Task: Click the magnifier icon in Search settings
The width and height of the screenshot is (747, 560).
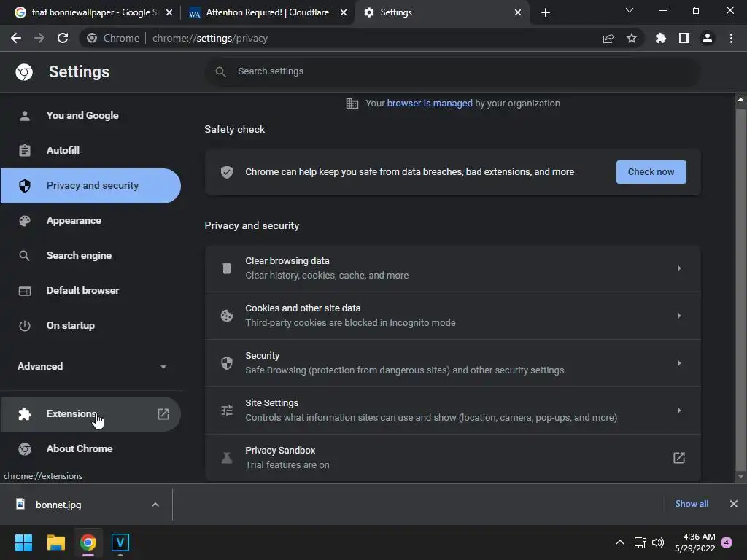Action: (220, 71)
